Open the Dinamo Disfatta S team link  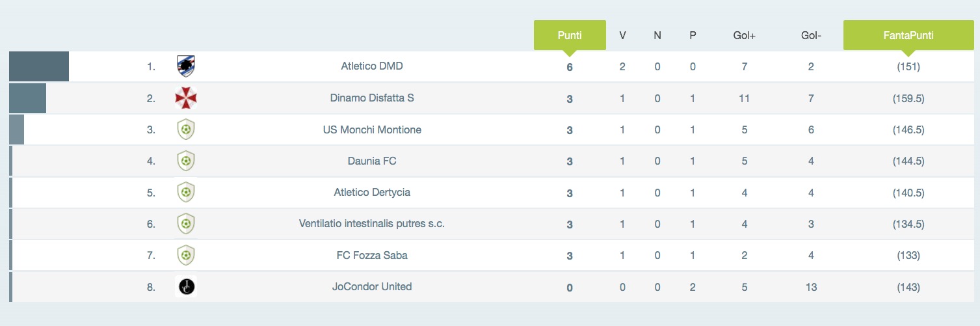point(372,98)
